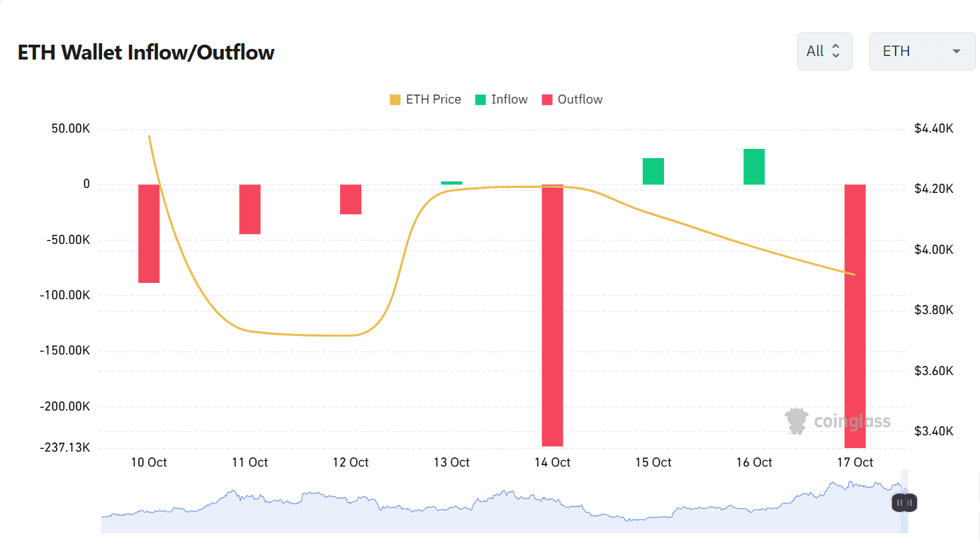Click the ETH Wallet Inflow/Outflow title

point(145,52)
